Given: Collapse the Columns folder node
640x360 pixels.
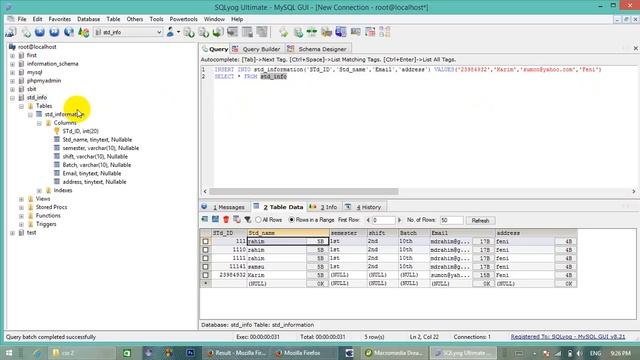Looking at the screenshot, I should coord(39,123).
